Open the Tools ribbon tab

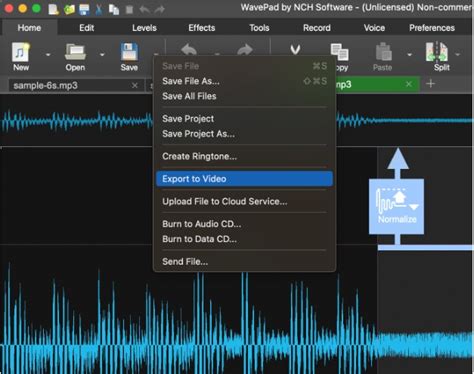pyautogui.click(x=259, y=28)
